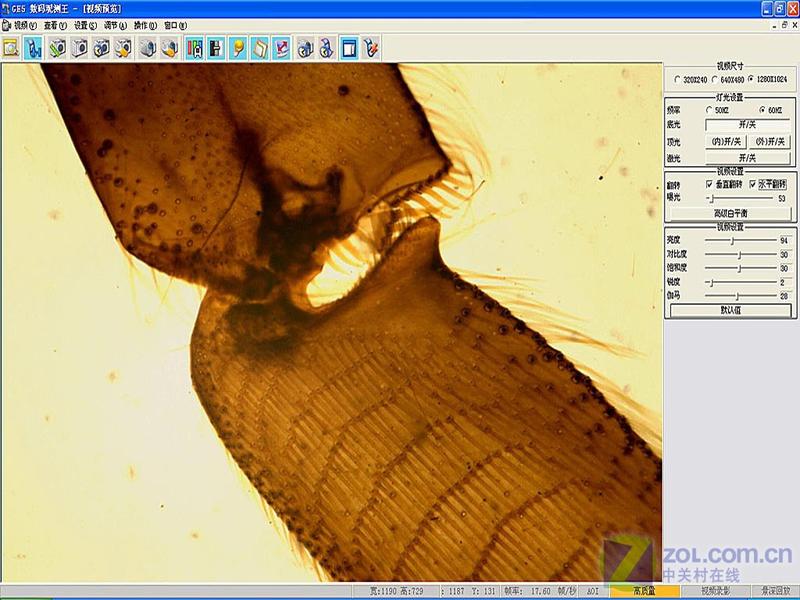Open the 调节(A) menu
The height and width of the screenshot is (600, 800).
point(115,26)
